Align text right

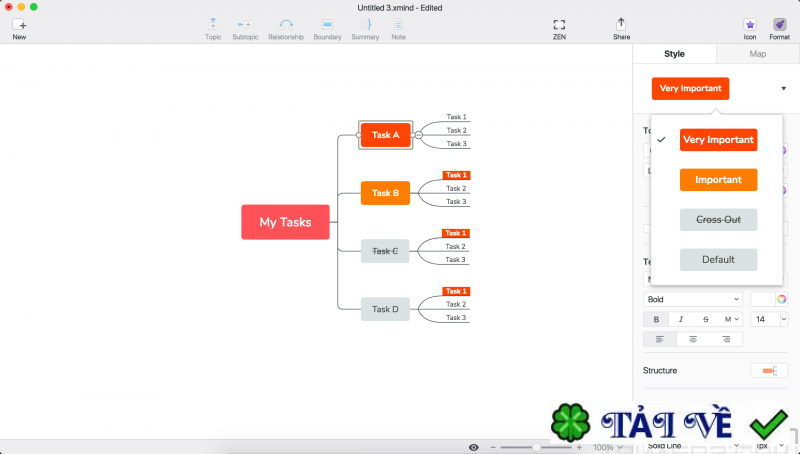pos(726,339)
